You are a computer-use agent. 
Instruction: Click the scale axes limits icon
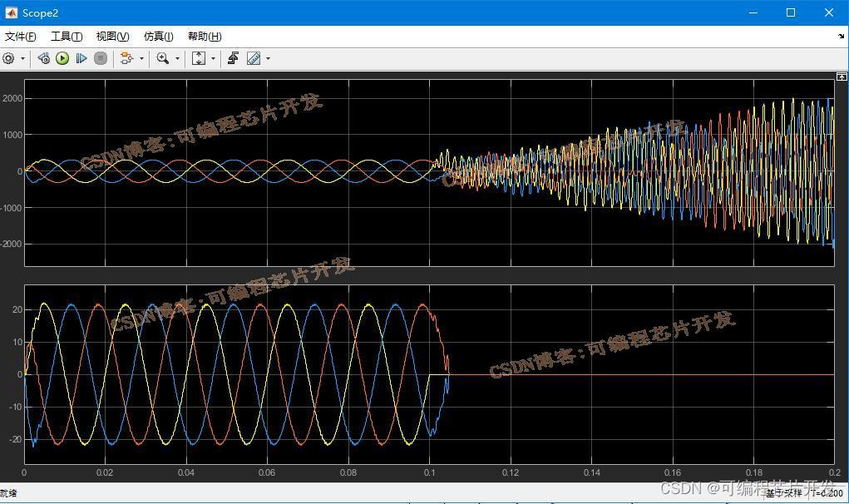tap(199, 58)
